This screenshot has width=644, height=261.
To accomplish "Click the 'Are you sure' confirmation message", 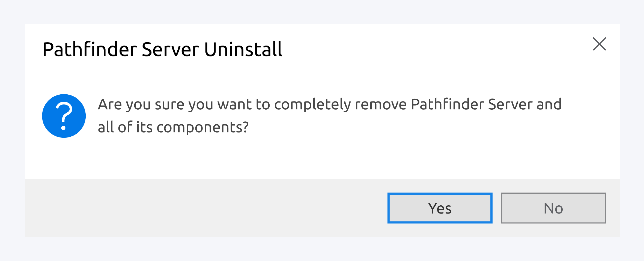I will coord(329,104).
